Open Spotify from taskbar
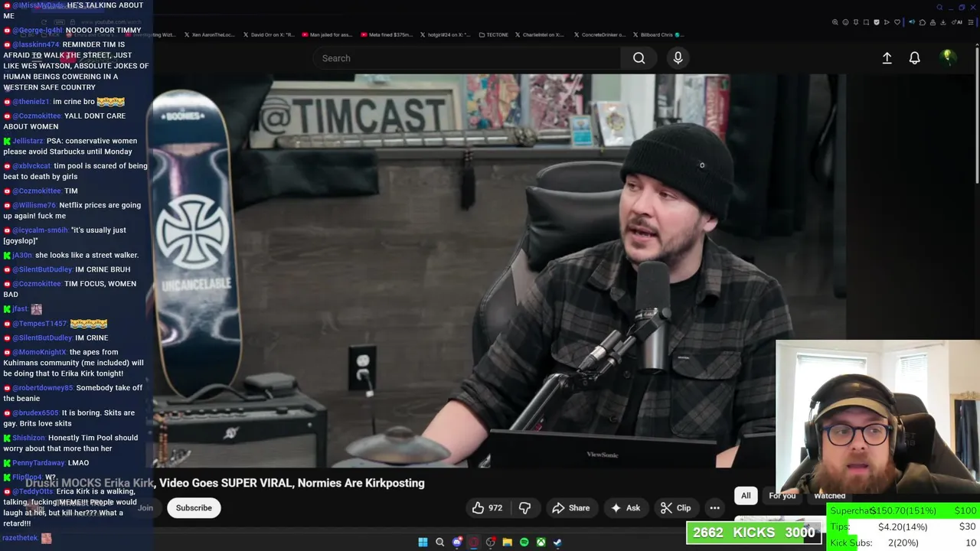The width and height of the screenshot is (980, 551). [524, 542]
